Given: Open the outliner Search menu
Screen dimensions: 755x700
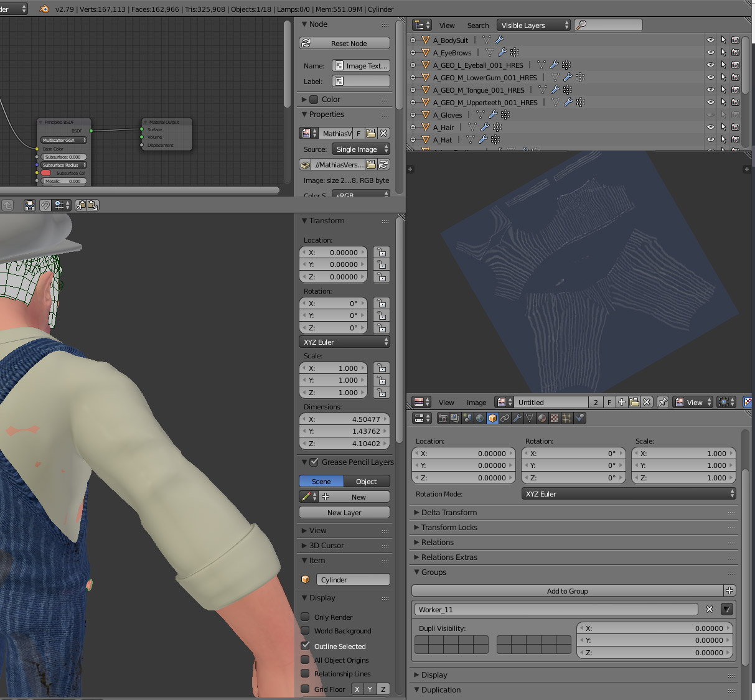Looking at the screenshot, I should pos(478,26).
